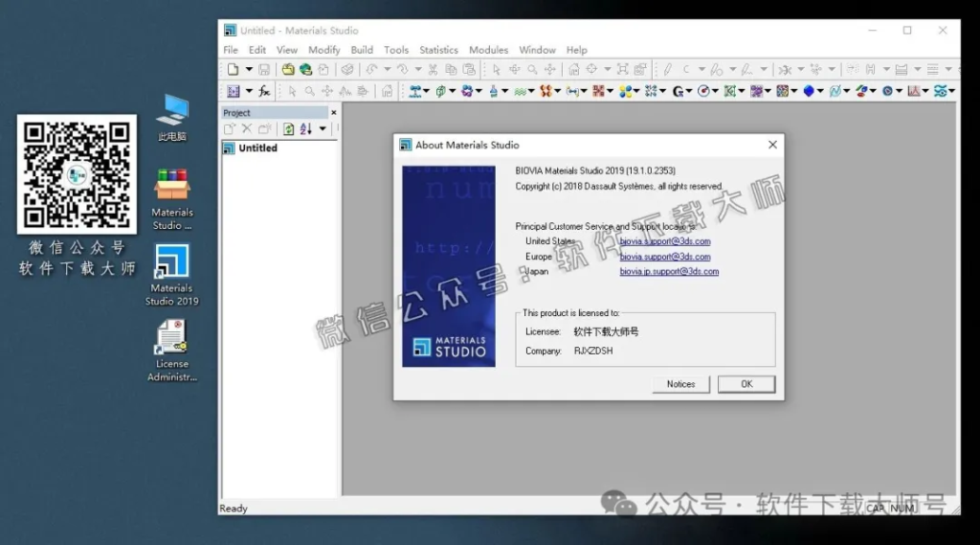
Task: Select the magnifier Zoom tool in top toolbar
Action: pyautogui.click(x=532, y=70)
